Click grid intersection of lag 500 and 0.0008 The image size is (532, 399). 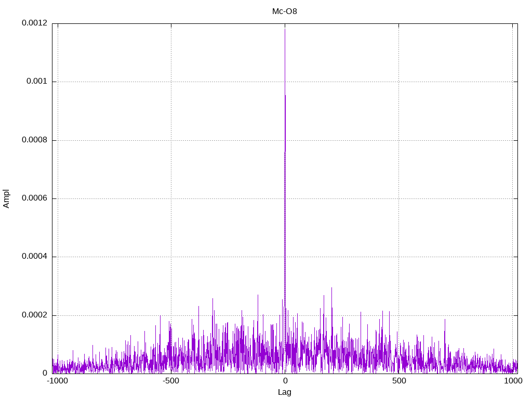click(398, 140)
